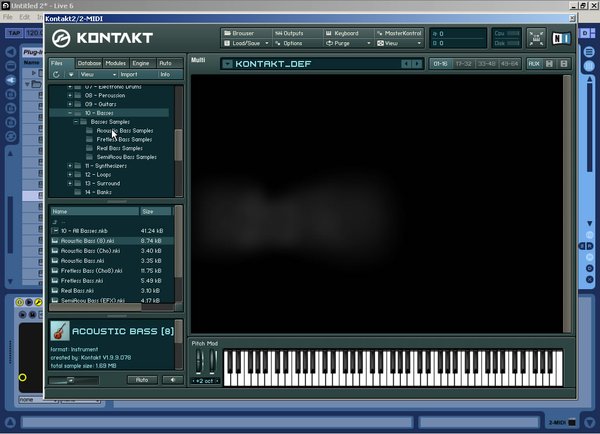Click bottom-right triangle icon in Live

pos(590,423)
